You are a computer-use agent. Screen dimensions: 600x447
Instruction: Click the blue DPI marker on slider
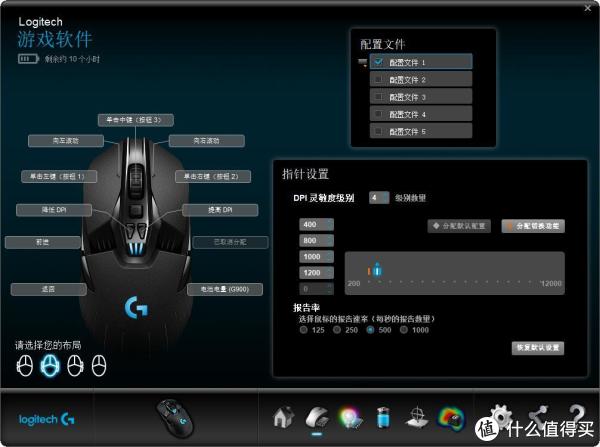[x=377, y=270]
